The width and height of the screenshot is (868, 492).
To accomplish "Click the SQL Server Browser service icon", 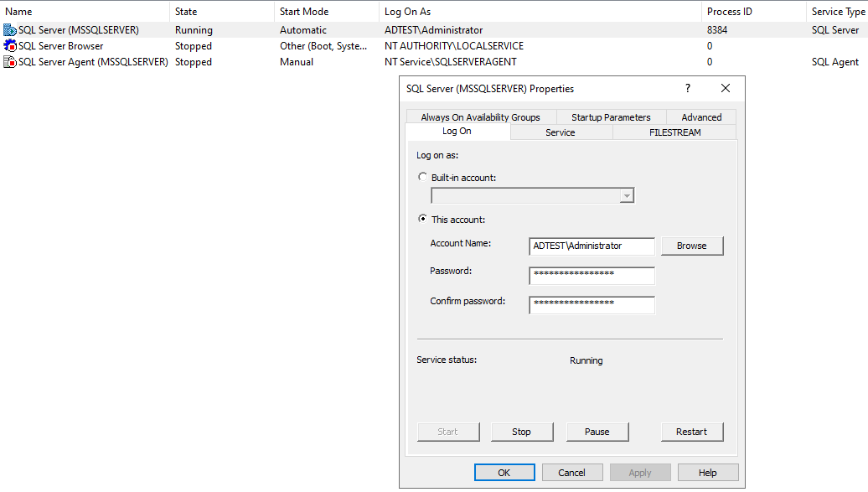I will pyautogui.click(x=10, y=46).
